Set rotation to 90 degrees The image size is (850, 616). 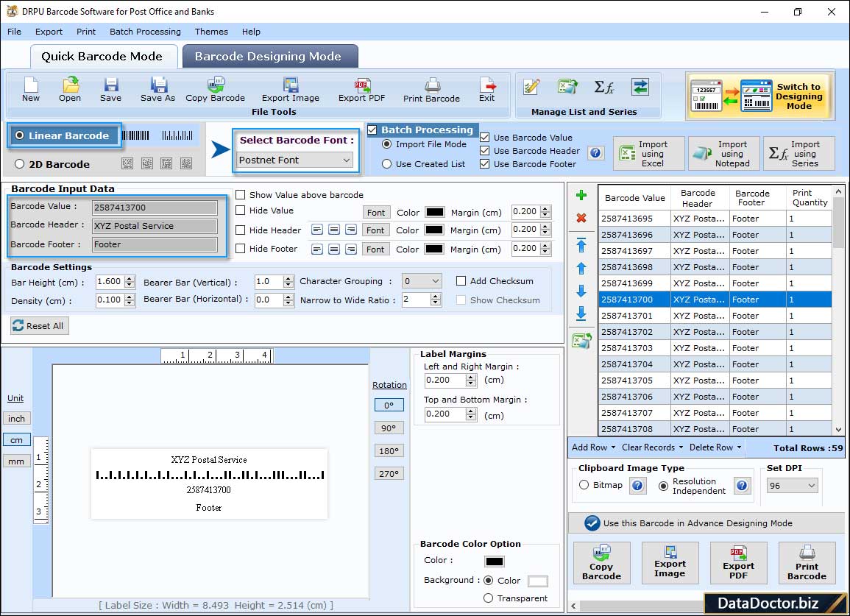point(389,428)
